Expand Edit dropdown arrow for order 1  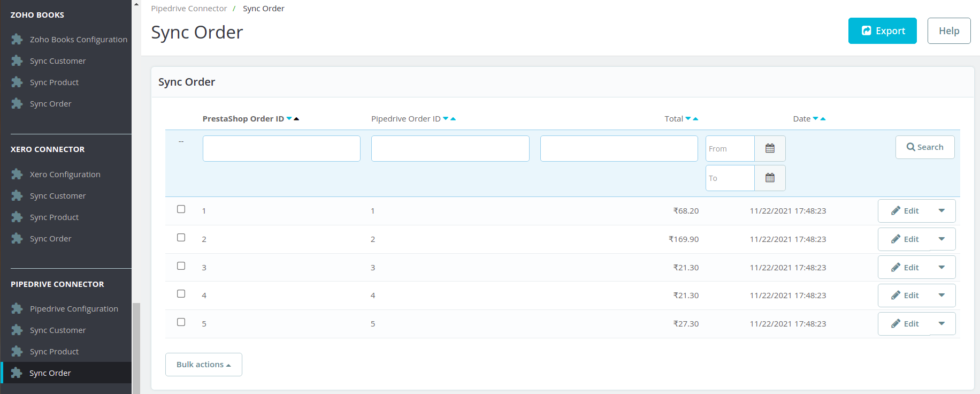point(942,210)
